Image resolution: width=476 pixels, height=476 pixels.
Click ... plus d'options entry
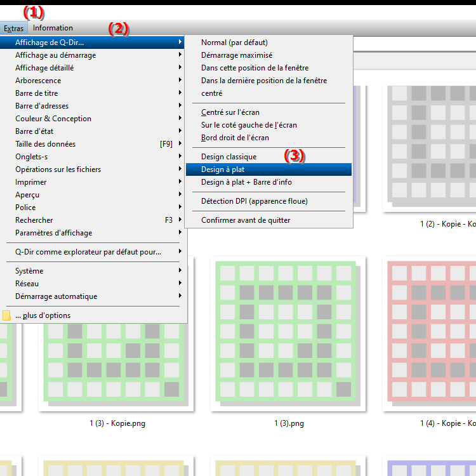point(92,315)
